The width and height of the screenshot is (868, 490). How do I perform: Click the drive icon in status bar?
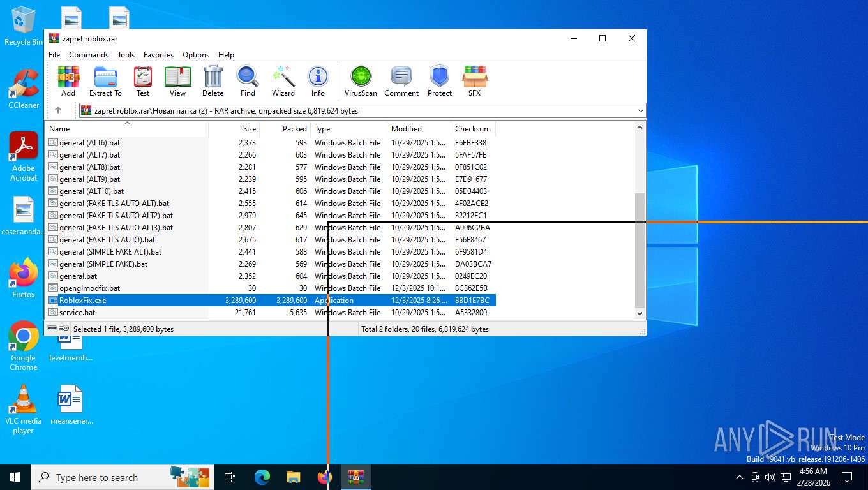52,329
